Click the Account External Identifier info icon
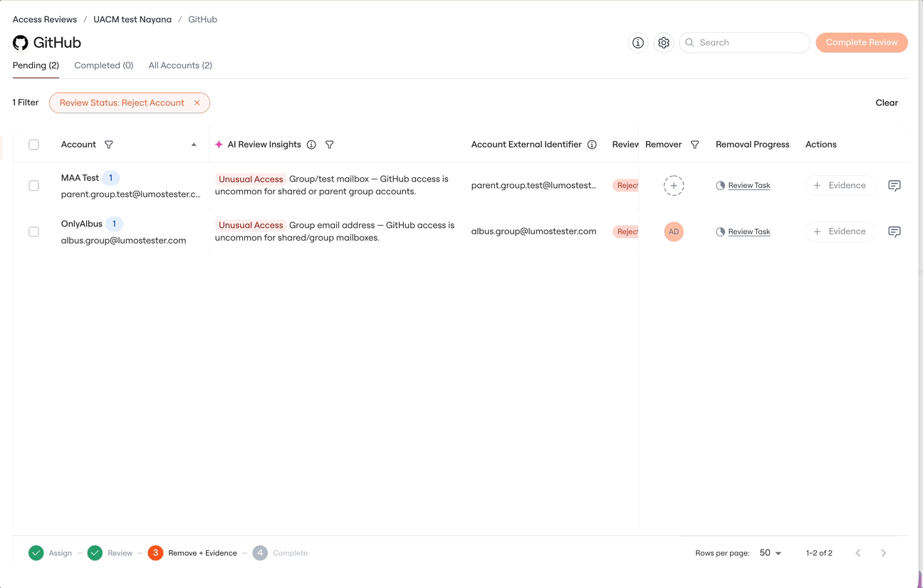The image size is (923, 588). [x=592, y=145]
